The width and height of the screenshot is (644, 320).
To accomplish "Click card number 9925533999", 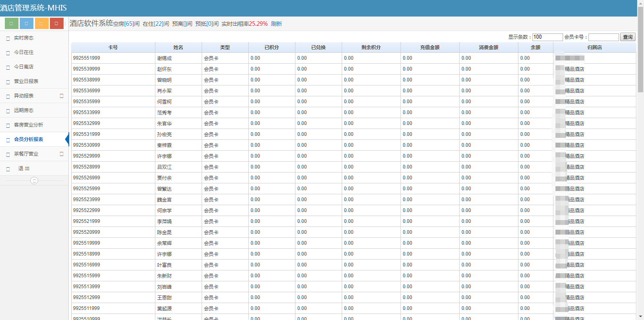I will click(x=87, y=112).
